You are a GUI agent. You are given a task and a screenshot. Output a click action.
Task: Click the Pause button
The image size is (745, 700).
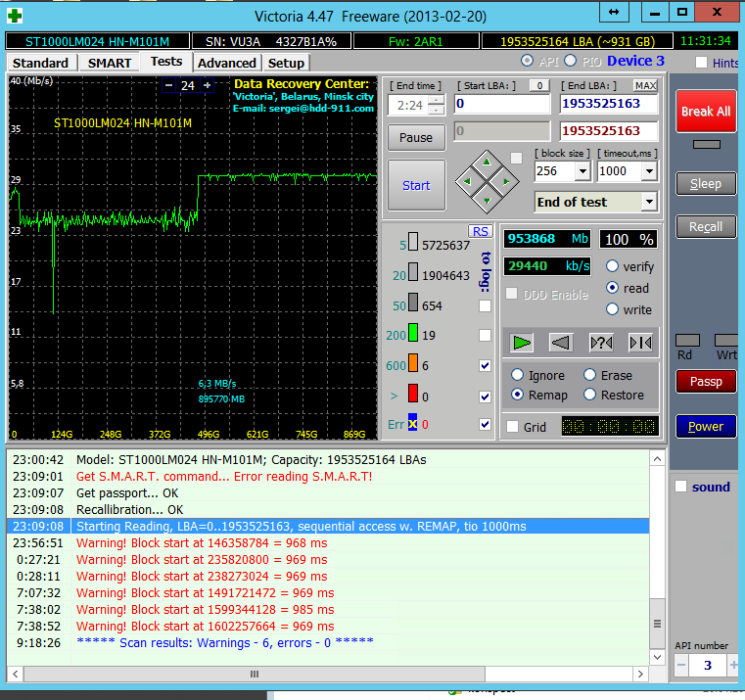[416, 137]
